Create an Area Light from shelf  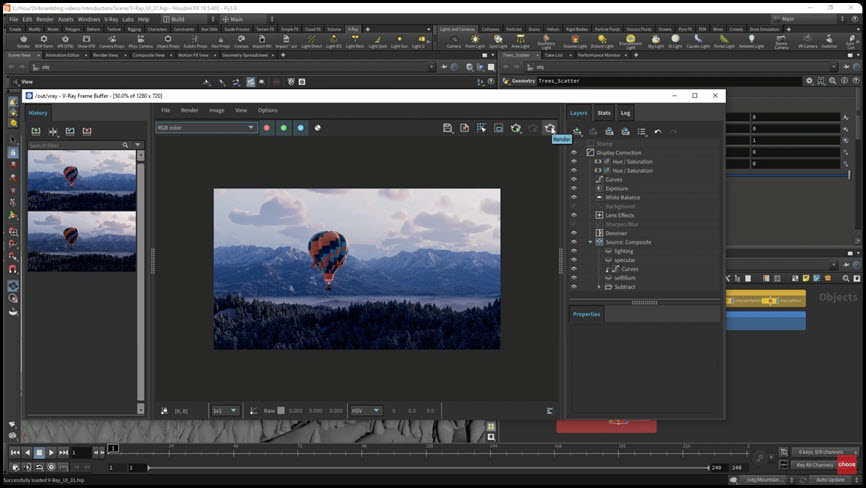tap(520, 41)
